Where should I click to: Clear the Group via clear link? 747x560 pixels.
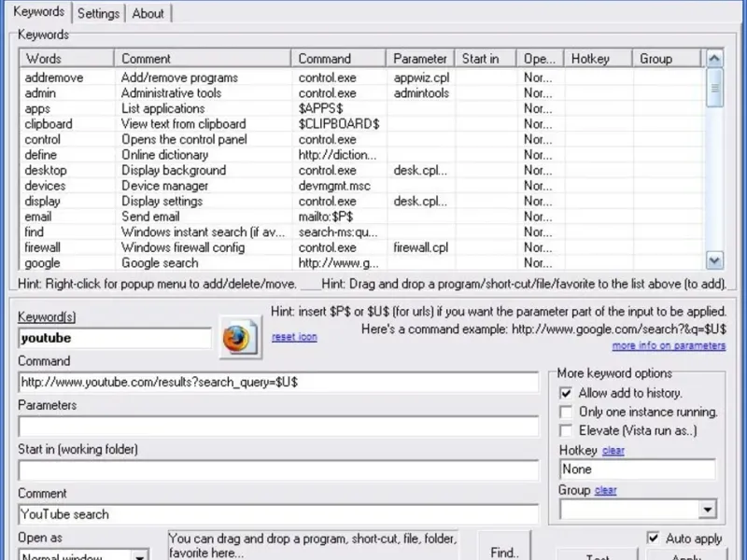605,490
